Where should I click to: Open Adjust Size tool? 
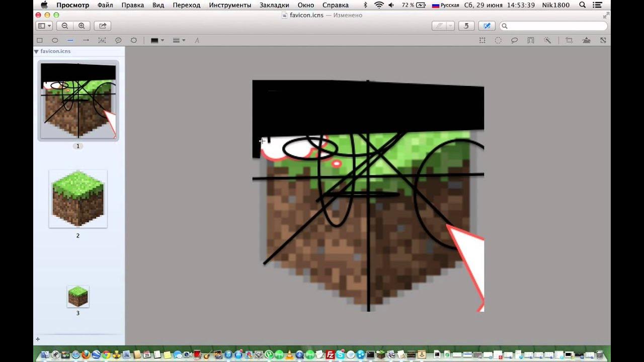click(603, 40)
